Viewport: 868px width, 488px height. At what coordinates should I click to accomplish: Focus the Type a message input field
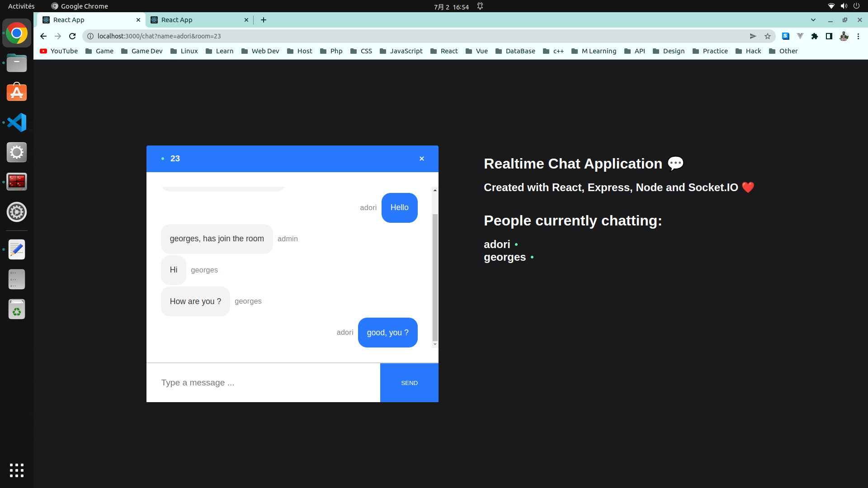[263, 383]
